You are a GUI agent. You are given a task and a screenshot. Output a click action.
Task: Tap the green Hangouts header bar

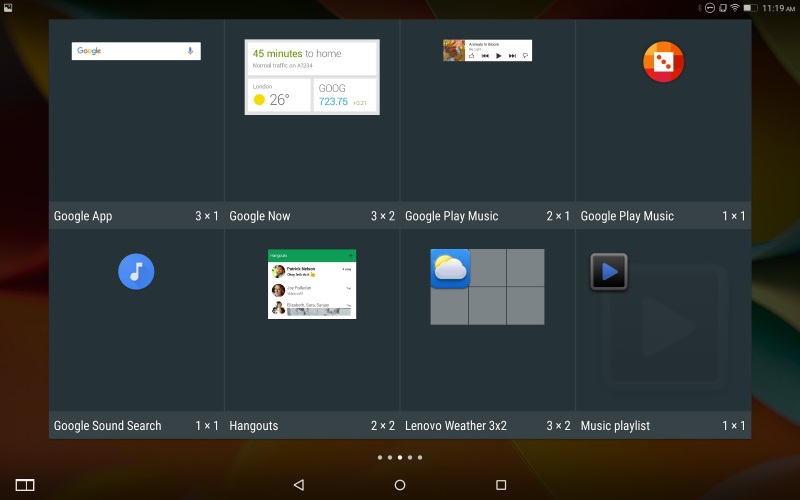click(312, 255)
